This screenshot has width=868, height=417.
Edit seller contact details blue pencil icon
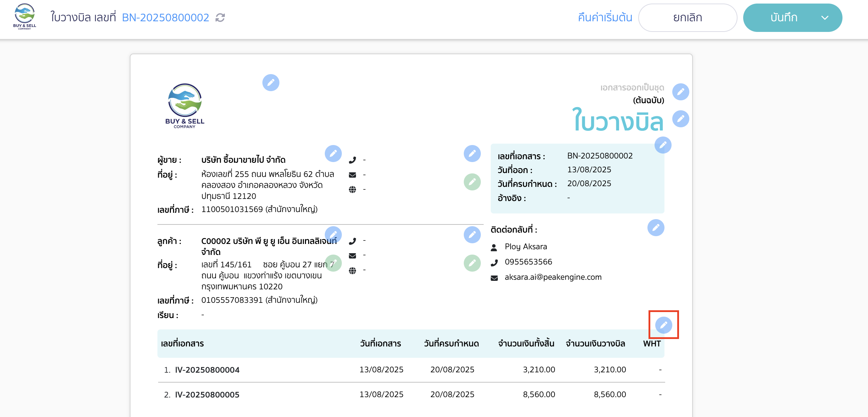pos(472,154)
